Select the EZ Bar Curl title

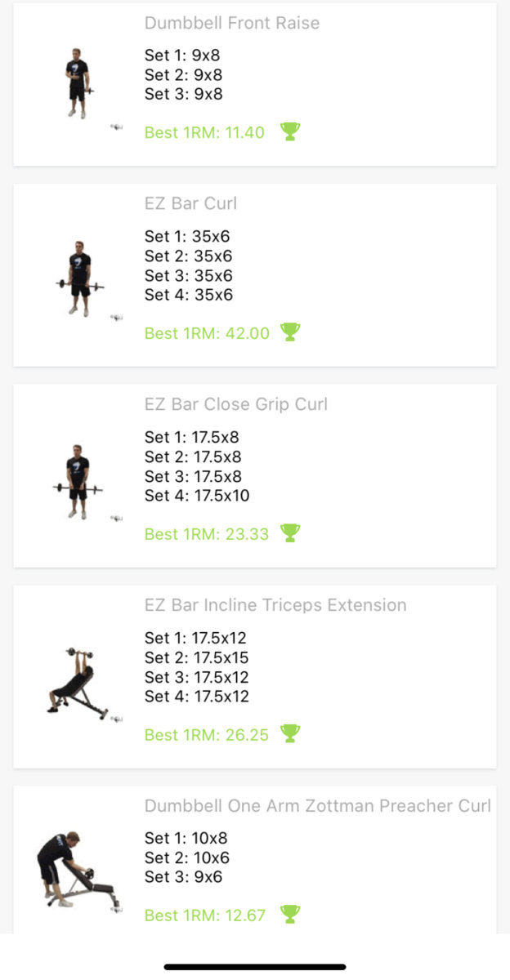coord(190,203)
